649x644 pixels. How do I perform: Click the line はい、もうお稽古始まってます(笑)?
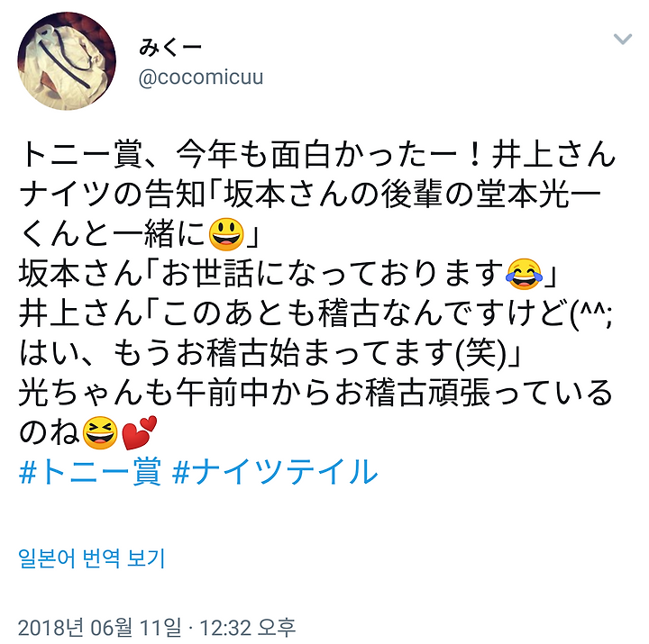(x=270, y=353)
